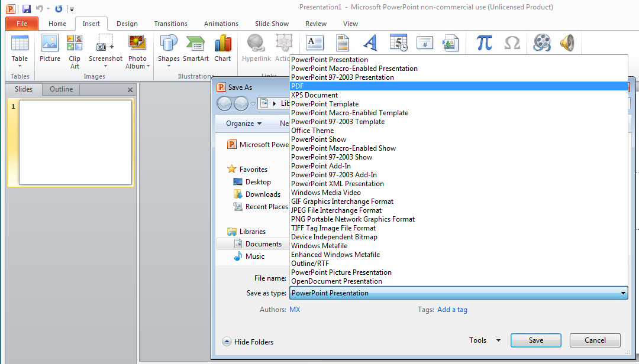Screen dimensions: 639x364
Task: Click the Redo/Repeat icon in title bar
Action: (x=59, y=8)
